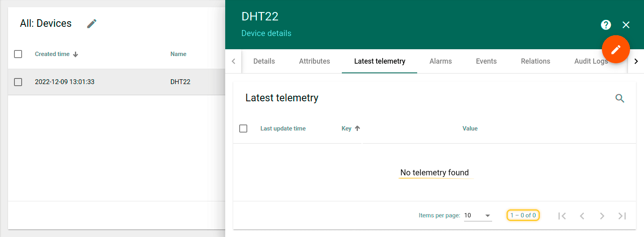644x237 pixels.
Task: Jump to last telemetry page
Action: 622,216
